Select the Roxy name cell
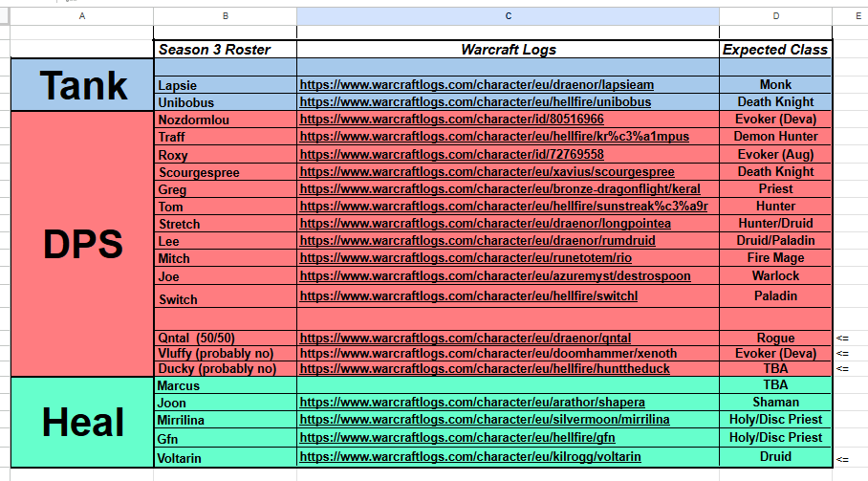 (x=226, y=154)
